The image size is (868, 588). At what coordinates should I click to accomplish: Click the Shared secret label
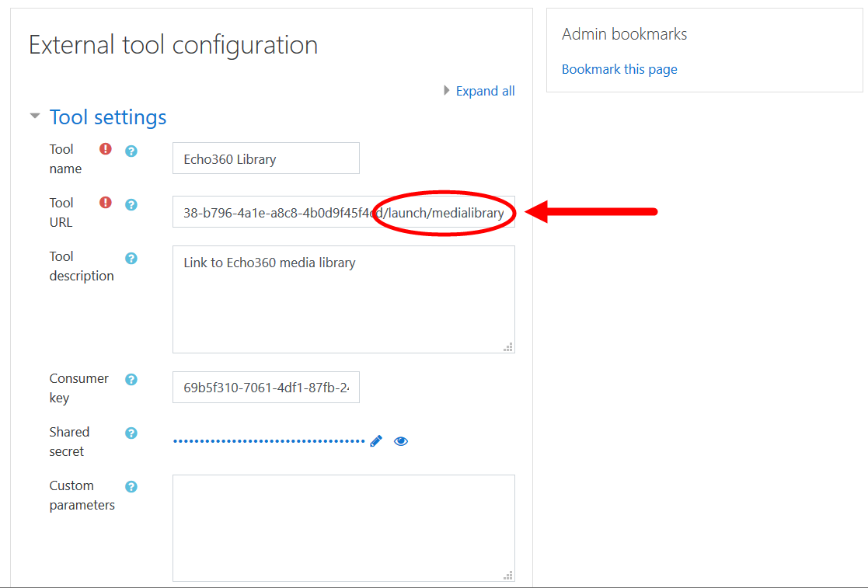click(x=69, y=441)
